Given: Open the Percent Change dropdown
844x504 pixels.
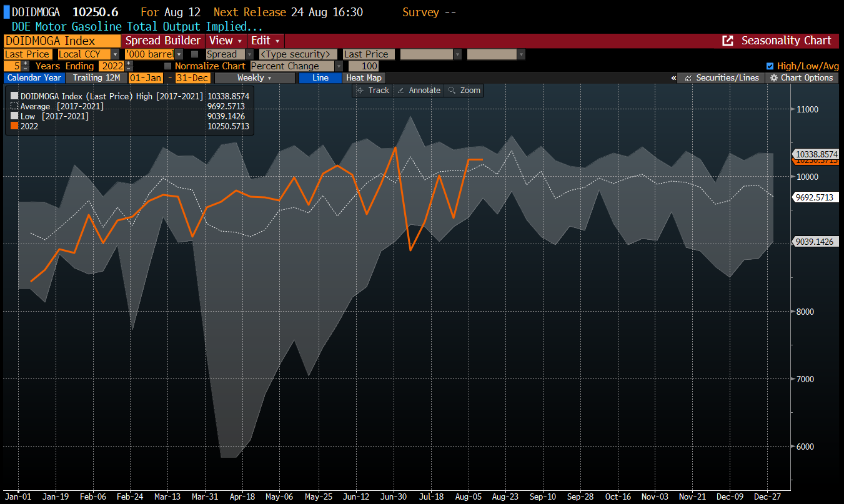Looking at the screenshot, I should [339, 66].
